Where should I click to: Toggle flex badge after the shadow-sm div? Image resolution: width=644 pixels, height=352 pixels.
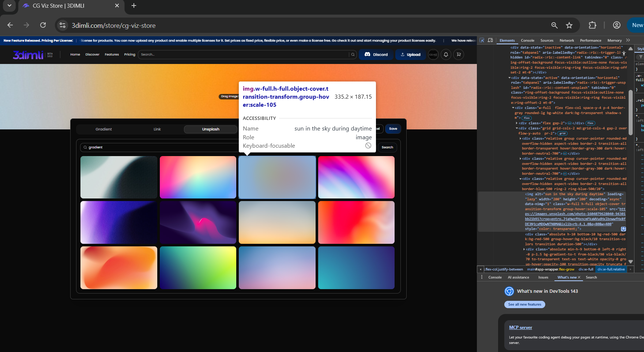[527, 118]
